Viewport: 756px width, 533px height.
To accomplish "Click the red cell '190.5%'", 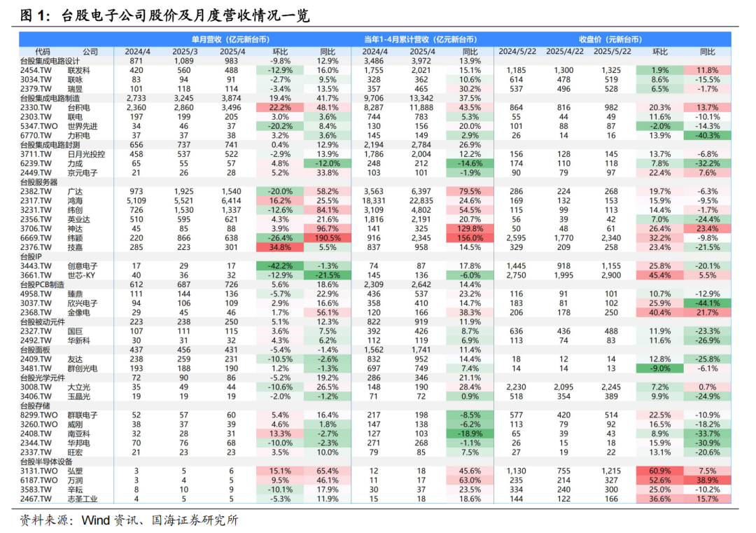I will click(328, 238).
